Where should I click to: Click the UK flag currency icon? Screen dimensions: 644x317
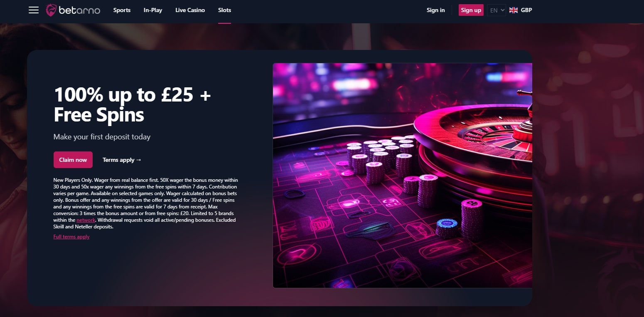pos(514,10)
